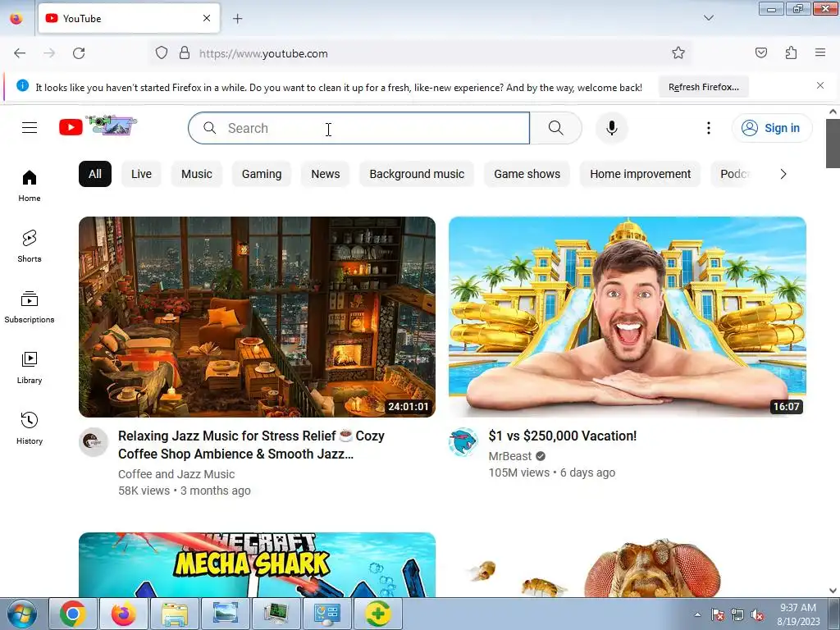
Task: Open the YouTube hamburger guide menu
Action: coord(30,127)
